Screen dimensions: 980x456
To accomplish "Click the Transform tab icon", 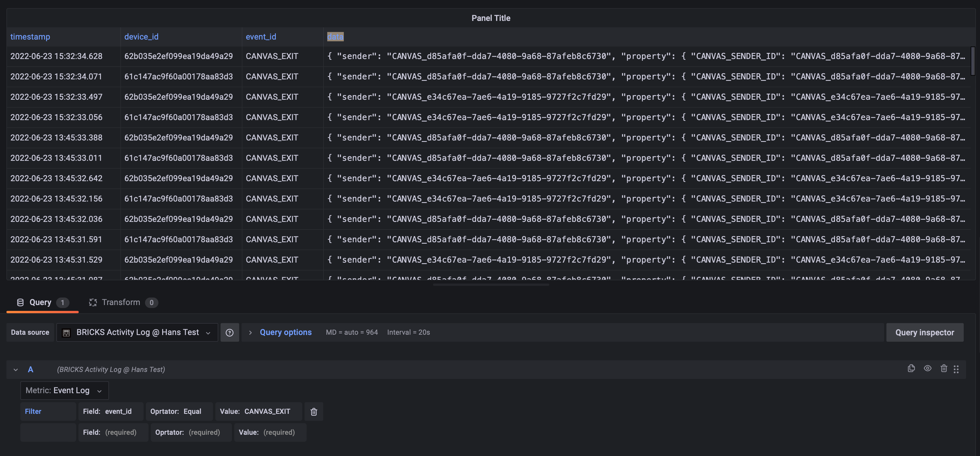I will coord(92,302).
